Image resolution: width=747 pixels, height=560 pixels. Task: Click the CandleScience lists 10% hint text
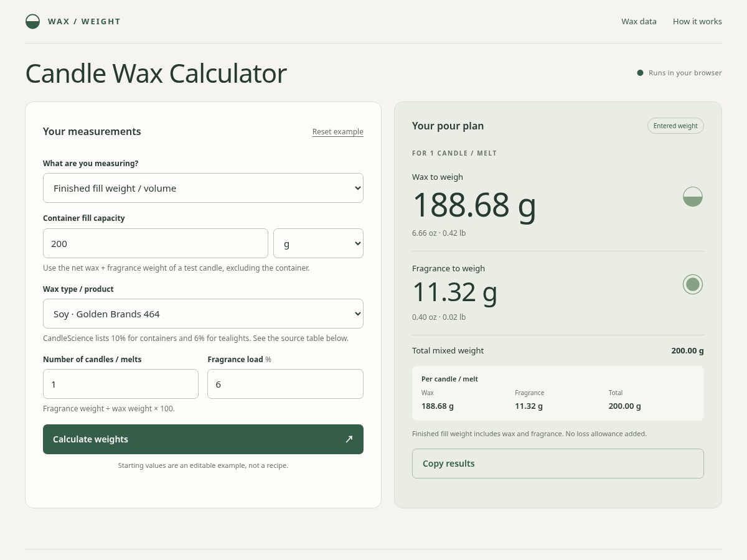pyautogui.click(x=195, y=338)
